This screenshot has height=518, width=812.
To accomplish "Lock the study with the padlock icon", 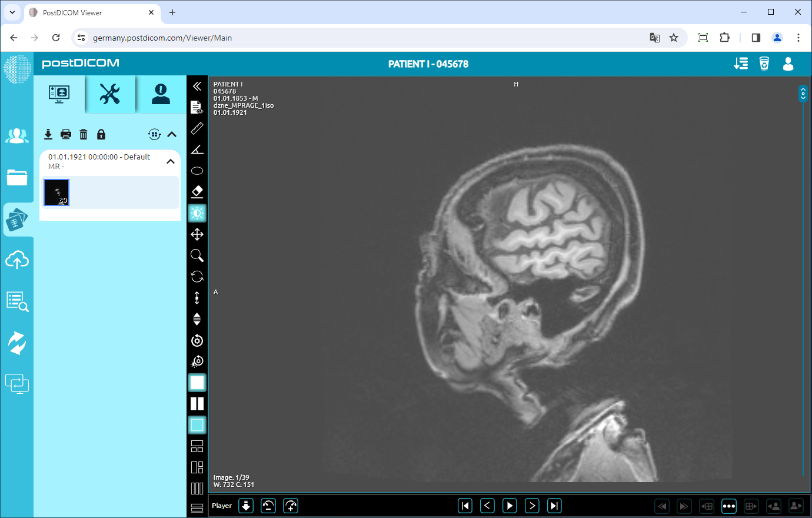I will pos(101,134).
